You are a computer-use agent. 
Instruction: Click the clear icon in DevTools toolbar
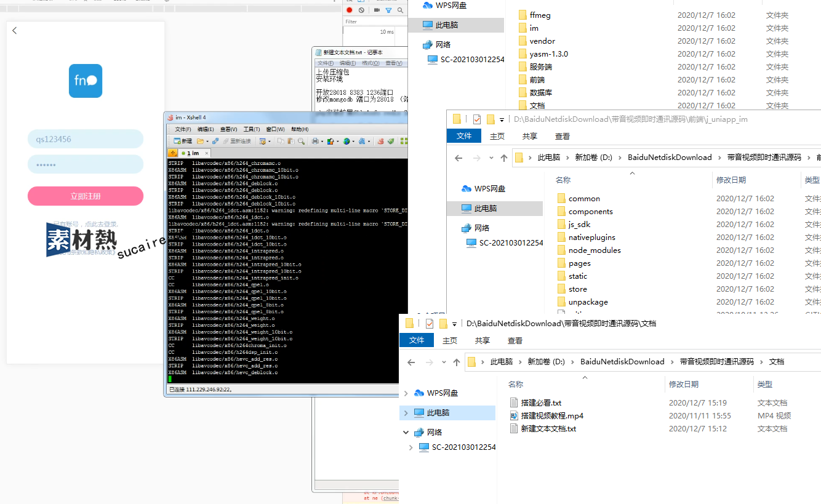coord(361,10)
